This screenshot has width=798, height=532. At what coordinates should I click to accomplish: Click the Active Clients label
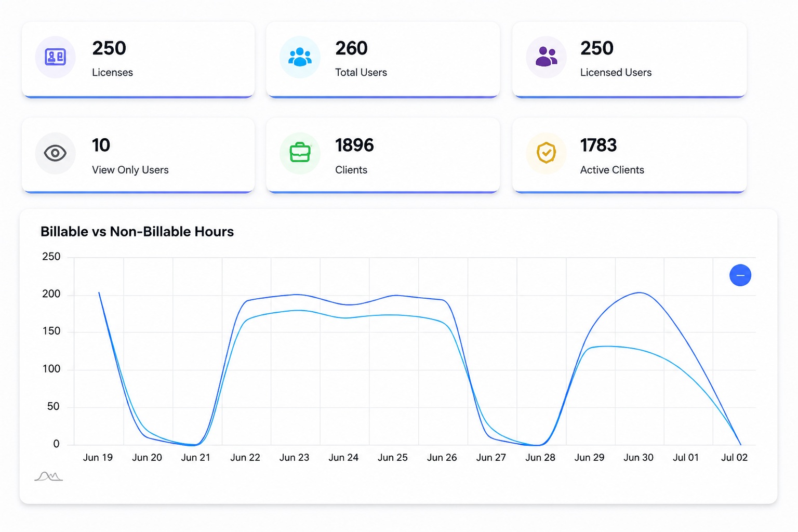tap(612, 170)
